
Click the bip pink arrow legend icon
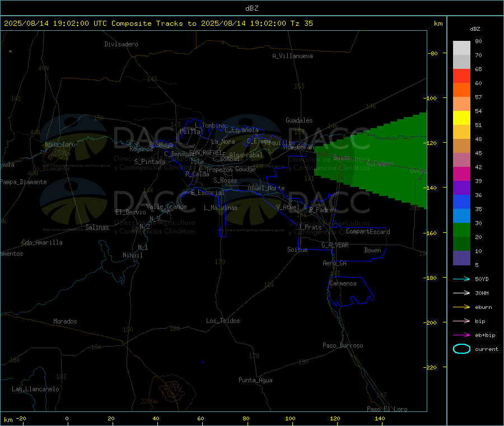[x=461, y=321]
